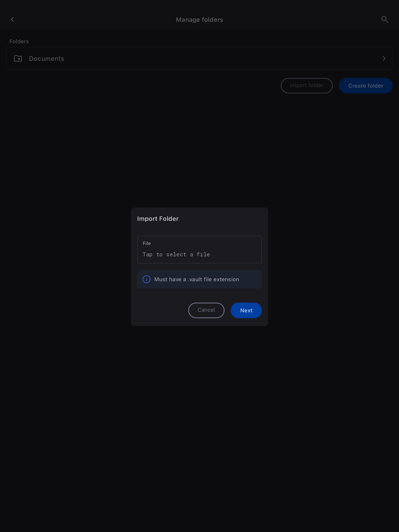399x532 pixels.
Task: Click the Manage folders title
Action: point(199,20)
